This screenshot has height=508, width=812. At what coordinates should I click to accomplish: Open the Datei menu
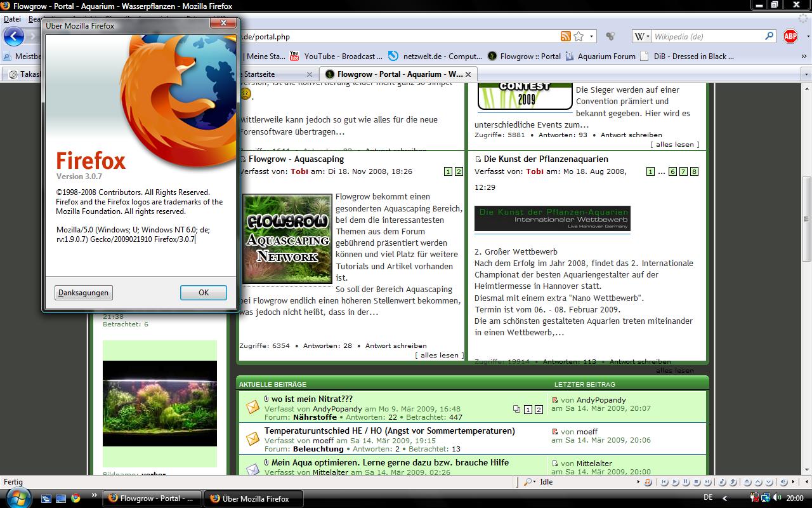(x=12, y=19)
